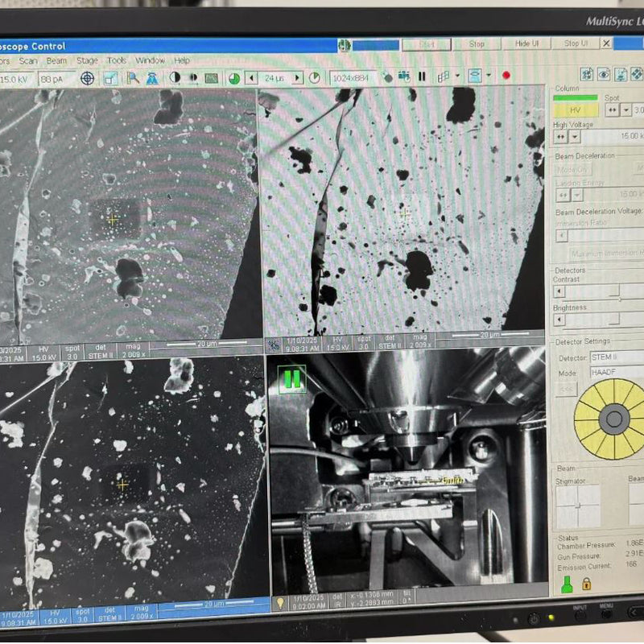The height and width of the screenshot is (644, 644).
Task: Click globe icon next to Start button
Action: [345, 45]
